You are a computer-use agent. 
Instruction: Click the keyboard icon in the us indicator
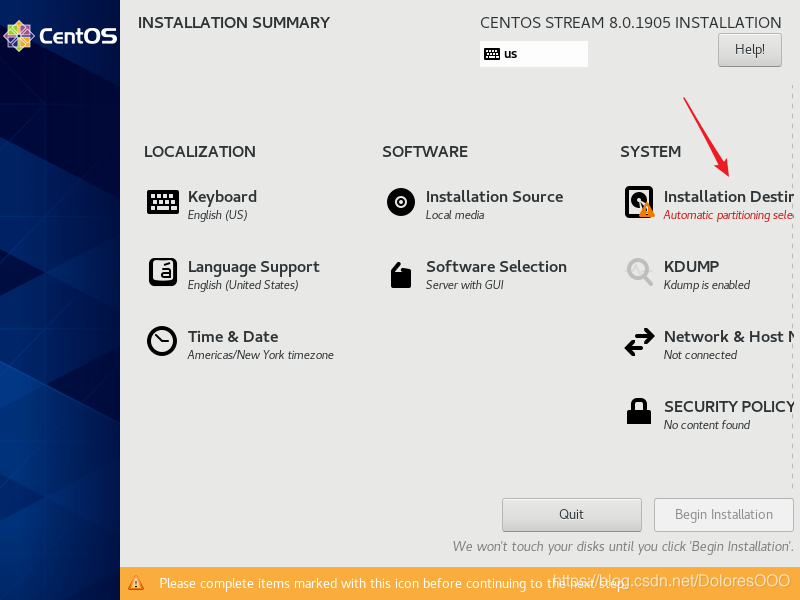coord(492,54)
